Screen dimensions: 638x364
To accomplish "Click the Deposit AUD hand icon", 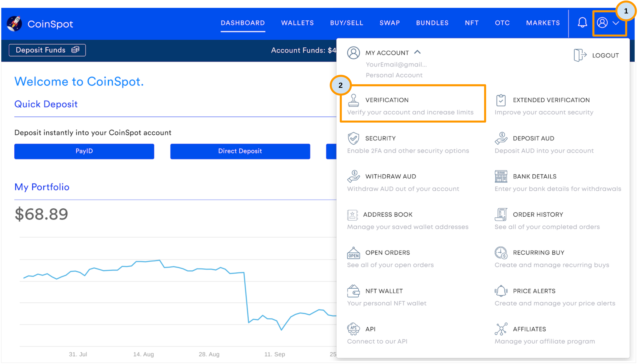I will coord(501,138).
